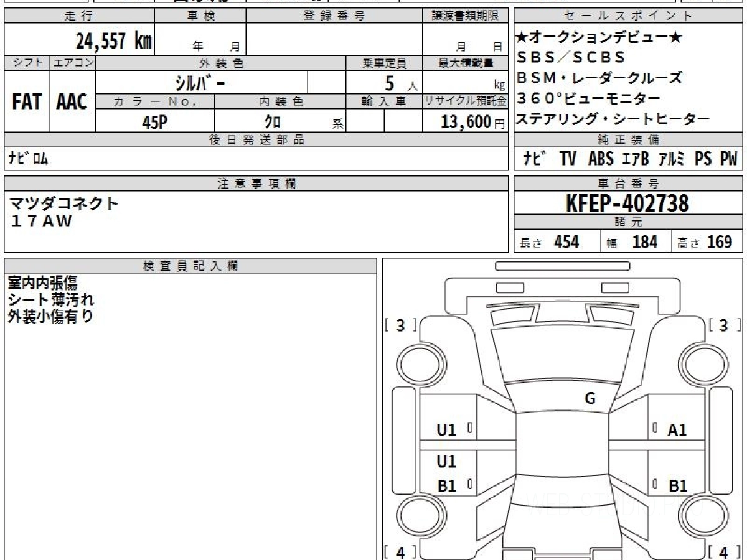Click the height value 169
This screenshot has height=560, width=747.
pos(720,242)
